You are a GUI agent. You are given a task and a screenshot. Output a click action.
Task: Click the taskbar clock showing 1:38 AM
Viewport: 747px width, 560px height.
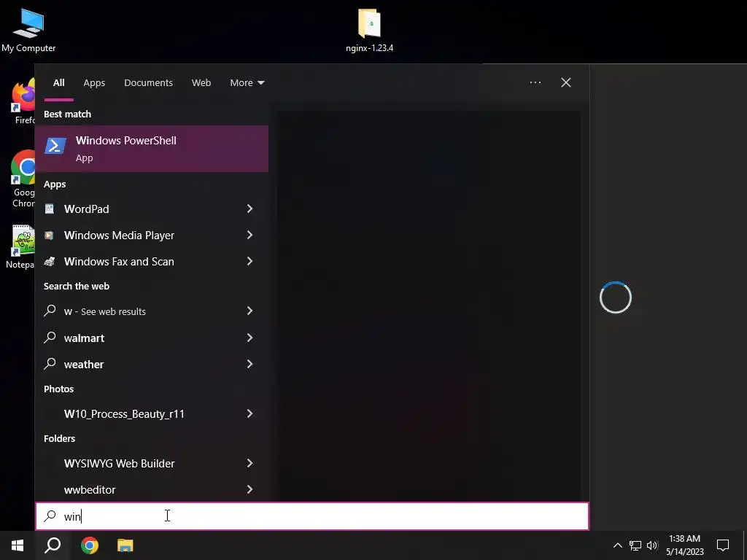click(684, 545)
